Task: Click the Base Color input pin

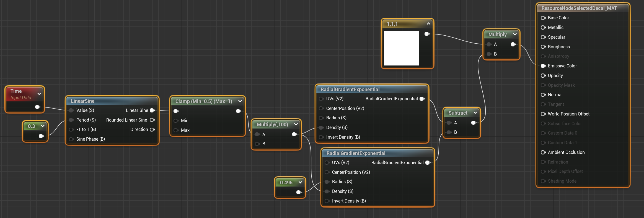Action: (x=543, y=18)
